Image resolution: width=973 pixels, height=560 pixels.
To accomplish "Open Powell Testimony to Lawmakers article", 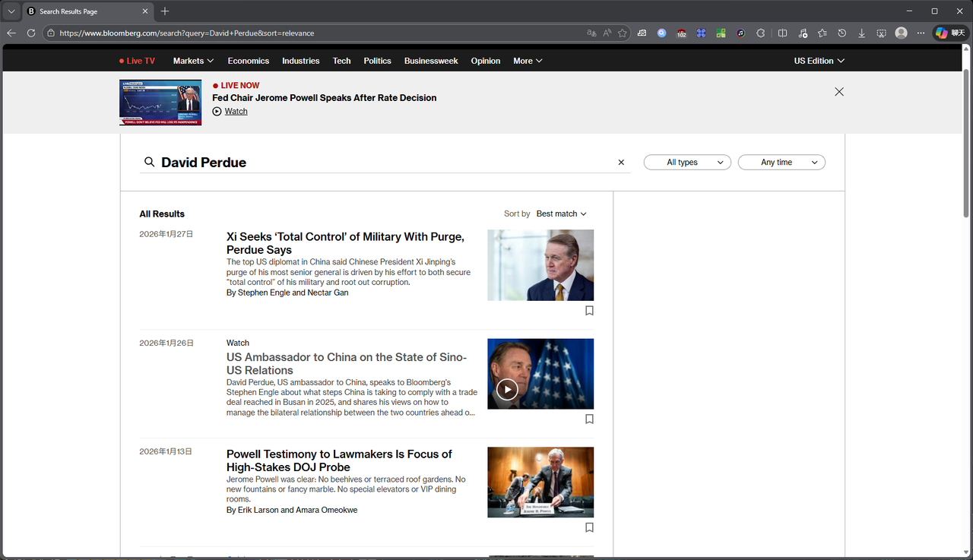I will click(339, 460).
